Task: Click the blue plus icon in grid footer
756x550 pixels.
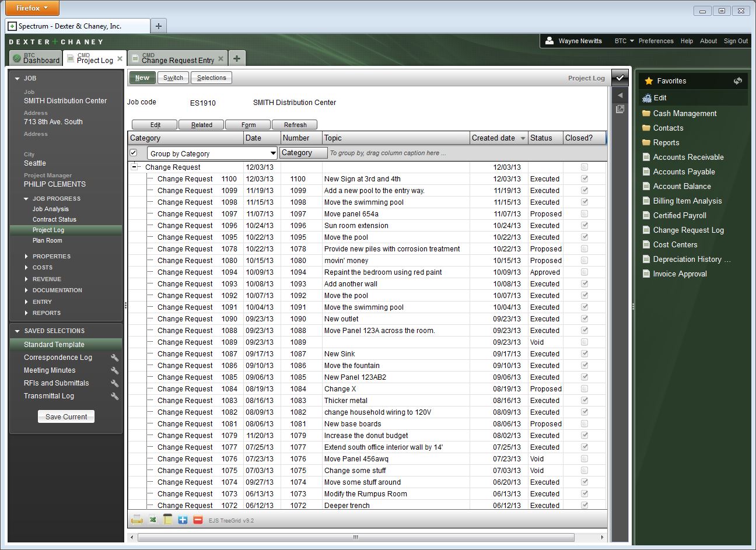Action: click(183, 520)
